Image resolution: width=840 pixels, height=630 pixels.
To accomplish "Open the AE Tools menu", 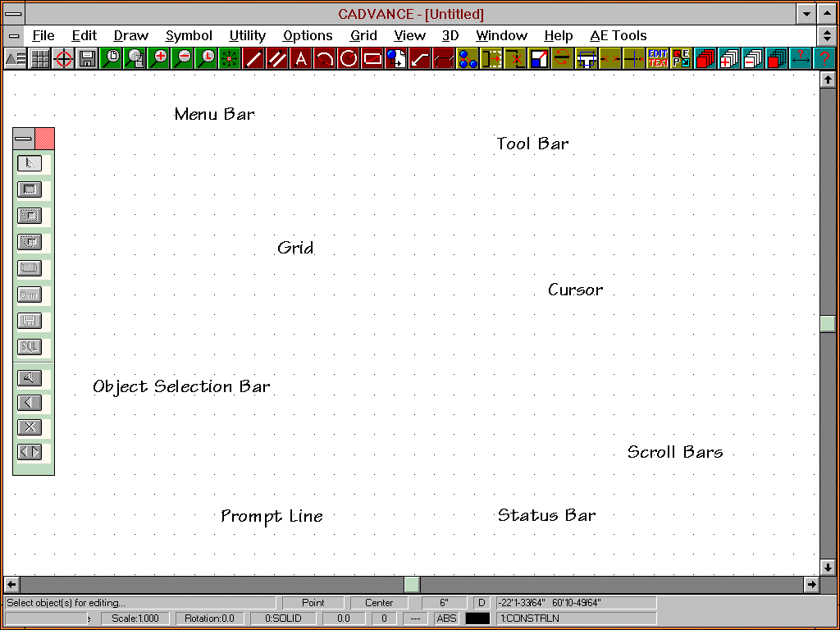I will (x=618, y=36).
